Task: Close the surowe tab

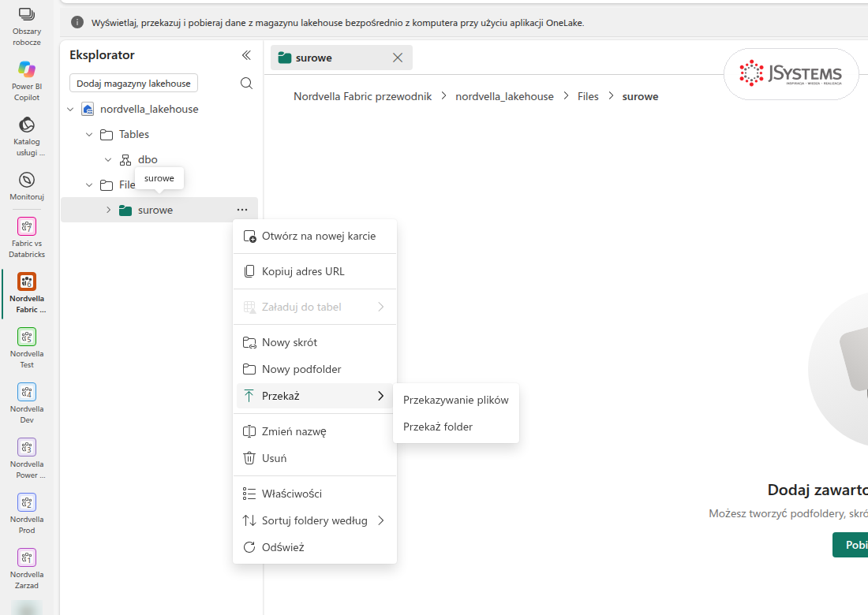Action: (x=398, y=58)
